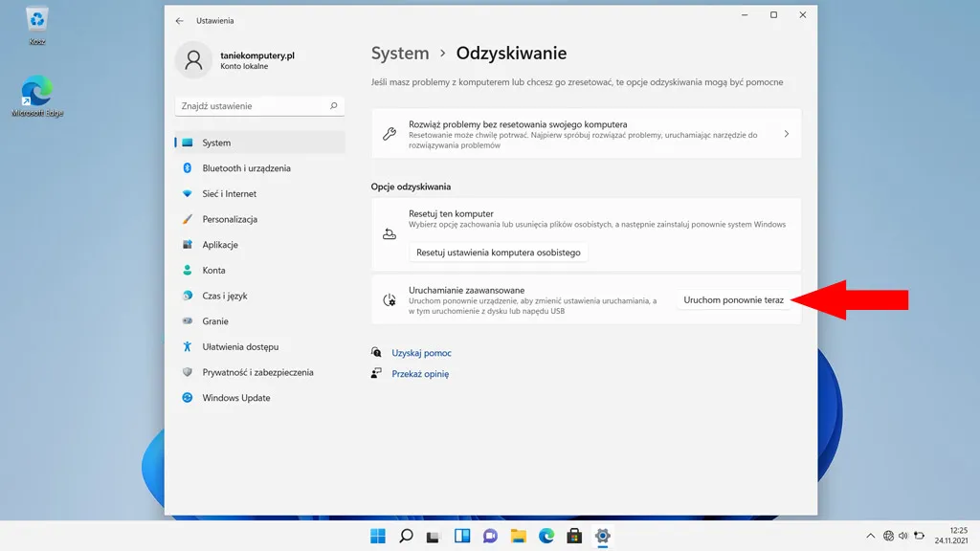980x551 pixels.
Task: Click the wrench icon for troubleshooting
Action: click(x=390, y=134)
